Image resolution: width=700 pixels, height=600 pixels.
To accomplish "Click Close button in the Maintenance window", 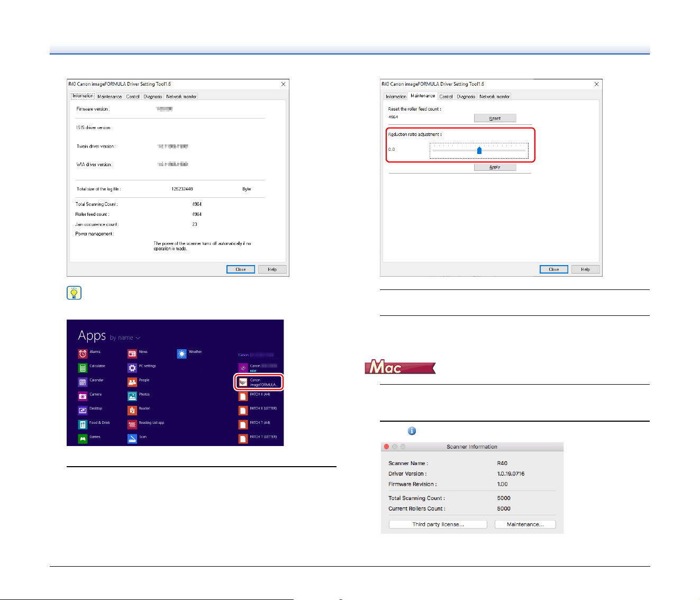I will [554, 269].
